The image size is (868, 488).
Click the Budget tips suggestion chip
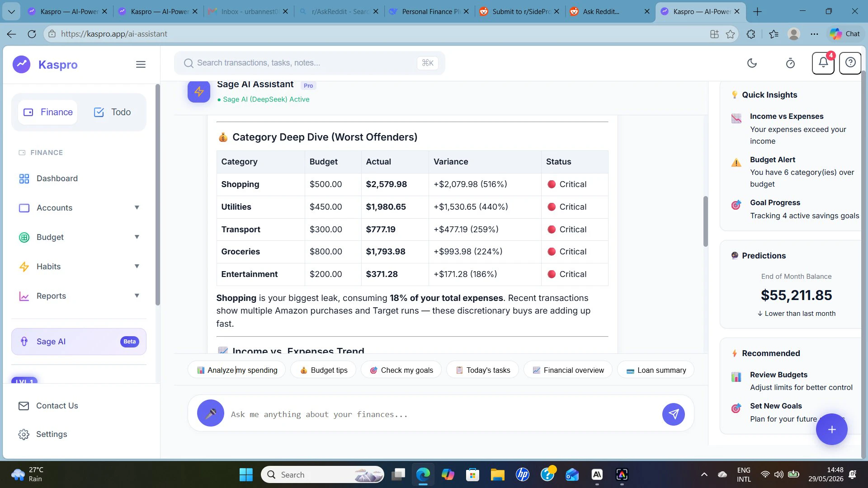click(x=324, y=370)
